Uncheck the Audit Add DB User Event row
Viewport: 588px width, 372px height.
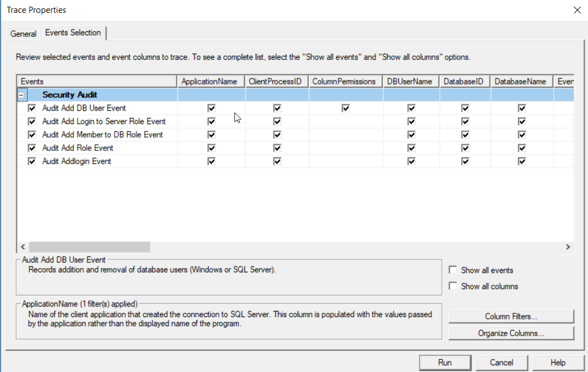(x=32, y=108)
